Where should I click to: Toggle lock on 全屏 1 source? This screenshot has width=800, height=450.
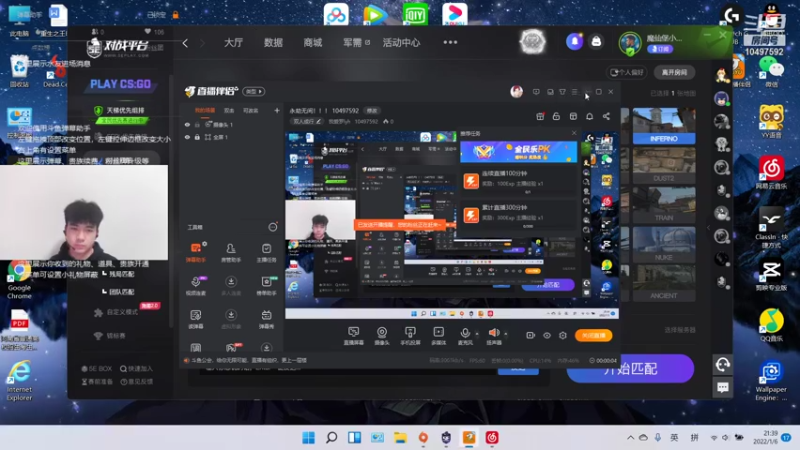[x=197, y=137]
